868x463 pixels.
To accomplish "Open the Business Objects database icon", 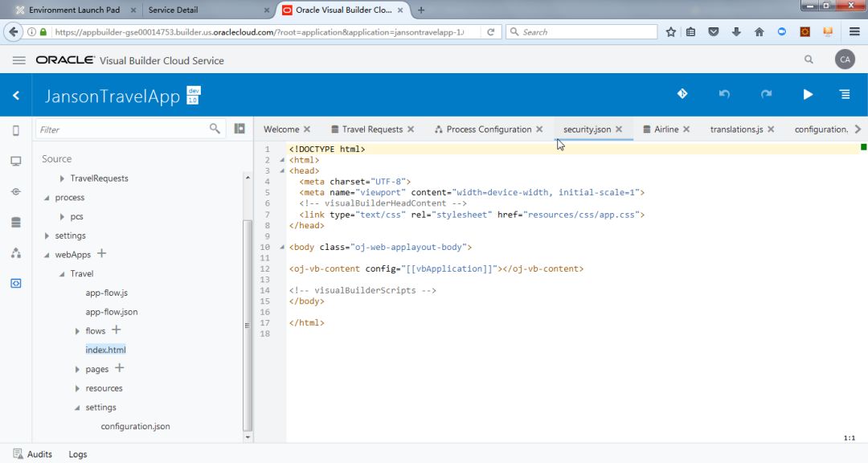I will point(15,223).
